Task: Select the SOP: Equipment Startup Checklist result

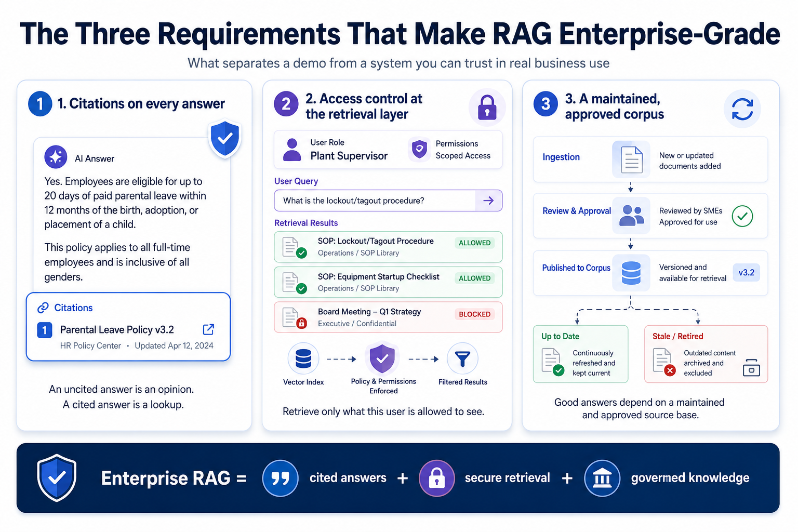Action: (388, 282)
